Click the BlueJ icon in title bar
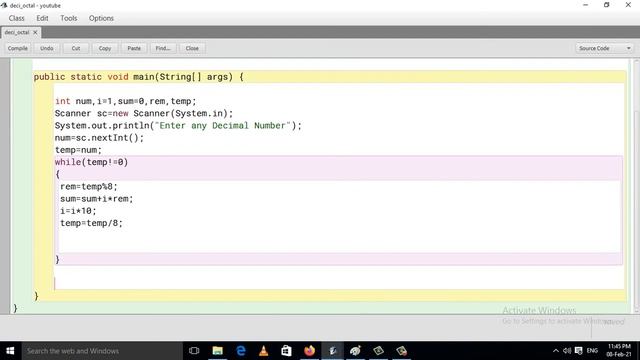640x360 pixels. [4, 5]
